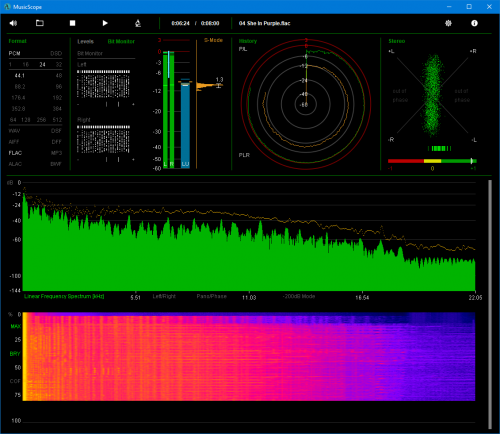The image size is (500, 434).
Task: Select the BRY spectrogram color option
Action: pos(15,354)
